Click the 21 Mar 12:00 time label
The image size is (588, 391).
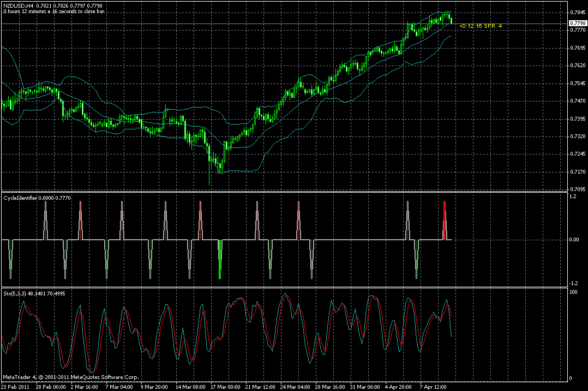pyautogui.click(x=260, y=387)
